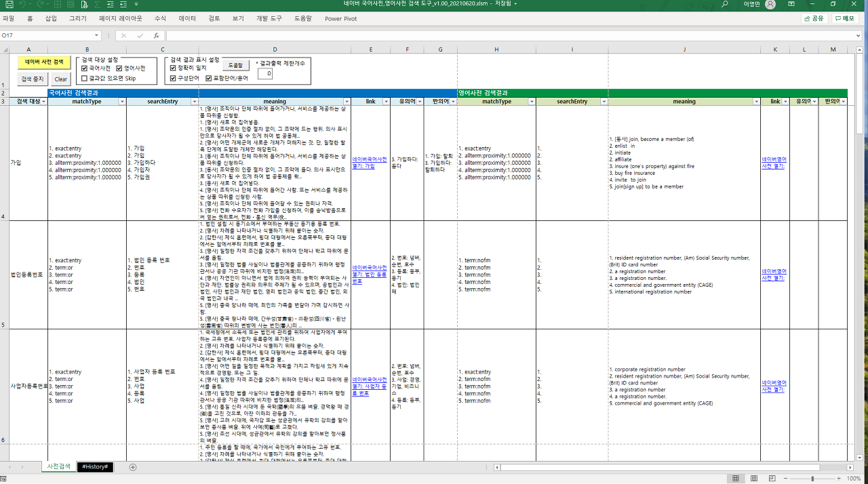The height and width of the screenshot is (484, 868).
Task: Open the 영어사전 matchType filter dropdown
Action: 531,102
